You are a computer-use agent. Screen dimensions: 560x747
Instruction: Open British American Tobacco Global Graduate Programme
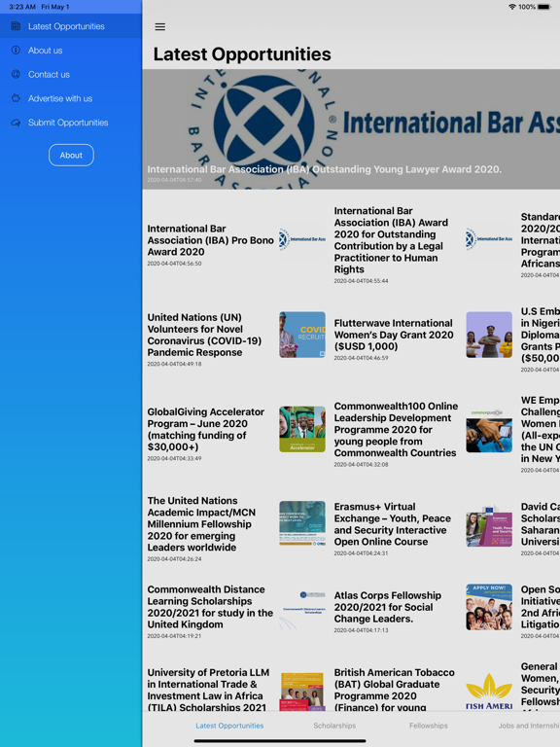pos(395,690)
